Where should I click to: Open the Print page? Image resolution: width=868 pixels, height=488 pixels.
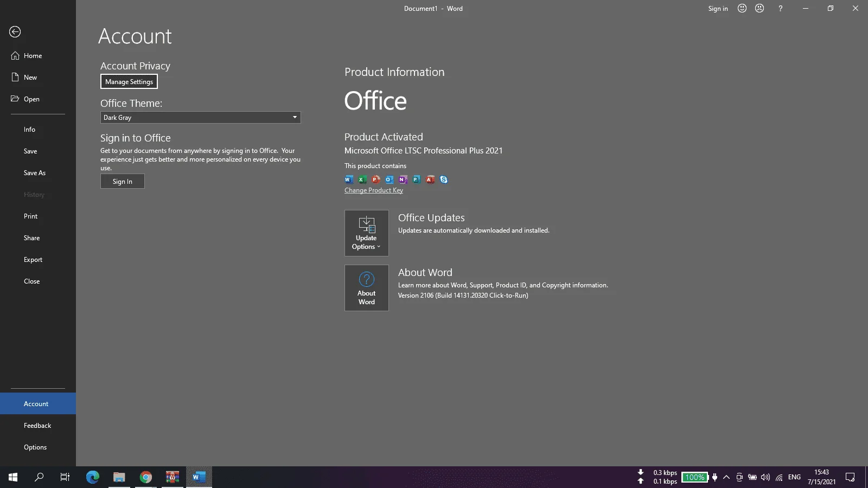point(38,216)
